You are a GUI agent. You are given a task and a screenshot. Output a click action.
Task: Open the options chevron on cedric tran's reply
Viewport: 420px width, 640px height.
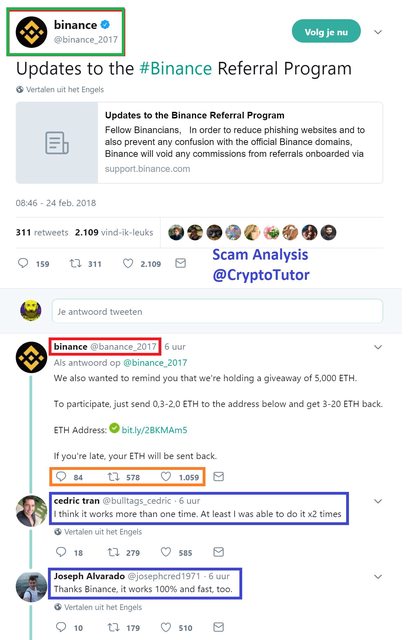pos(378,501)
